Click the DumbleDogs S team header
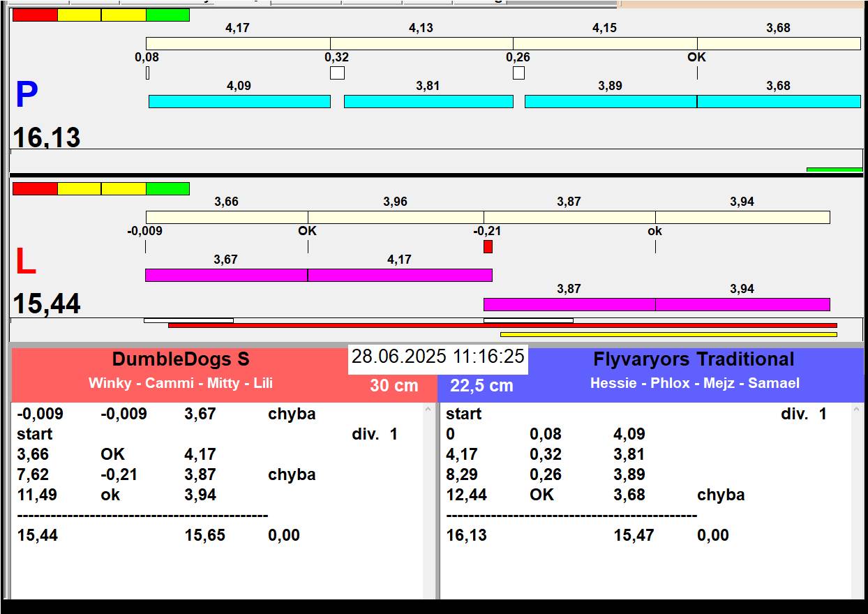The height and width of the screenshot is (614, 868). (x=181, y=360)
